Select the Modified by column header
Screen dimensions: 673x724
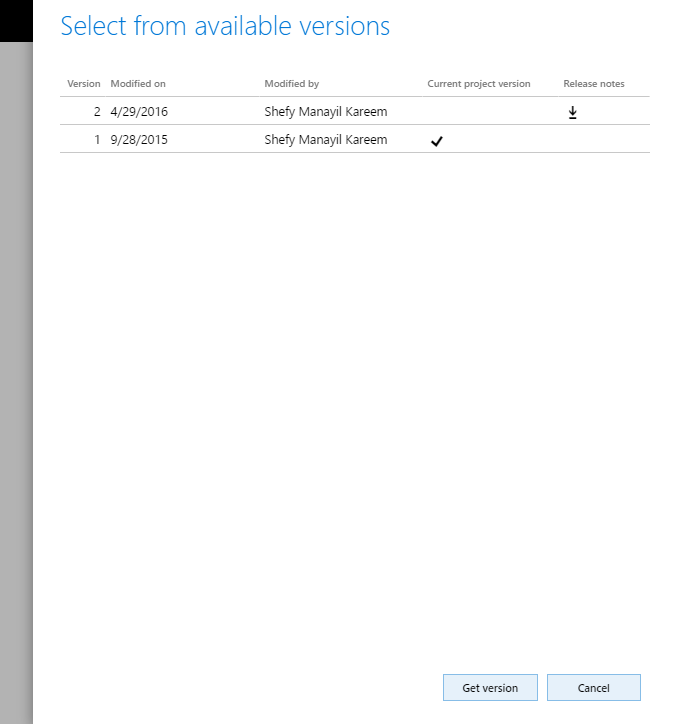click(x=291, y=84)
